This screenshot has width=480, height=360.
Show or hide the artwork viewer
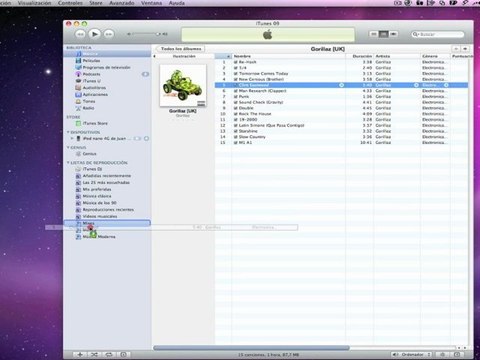tap(123, 355)
